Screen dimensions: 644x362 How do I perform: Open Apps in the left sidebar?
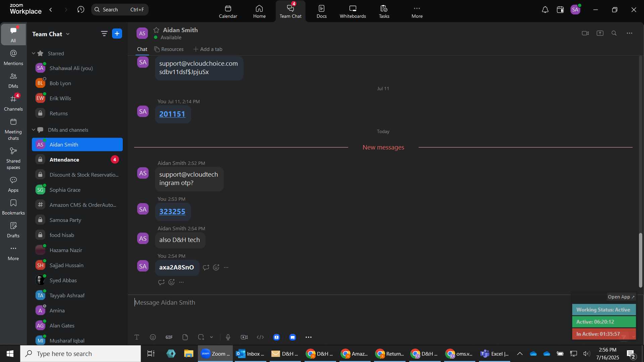pyautogui.click(x=13, y=184)
